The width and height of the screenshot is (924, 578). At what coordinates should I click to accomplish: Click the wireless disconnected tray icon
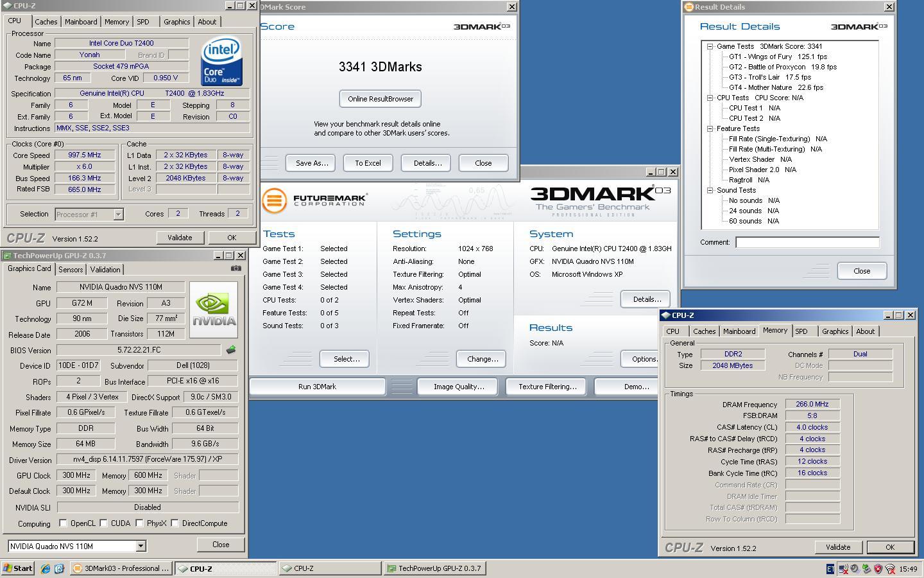point(890,568)
